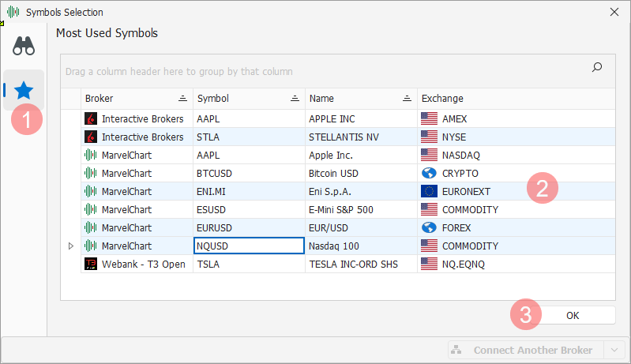
Task: Click the MarvelChart icon in EURUSD row
Action: 91,227
